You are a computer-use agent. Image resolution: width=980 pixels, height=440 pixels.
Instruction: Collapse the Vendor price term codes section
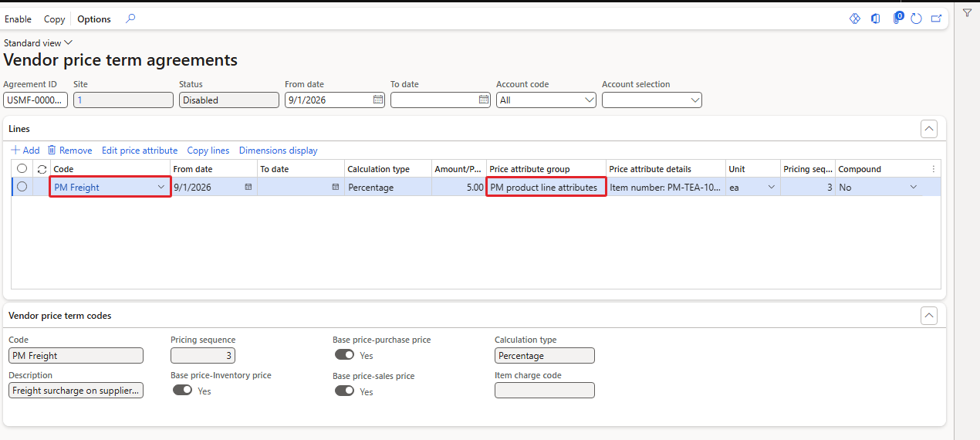(x=929, y=316)
